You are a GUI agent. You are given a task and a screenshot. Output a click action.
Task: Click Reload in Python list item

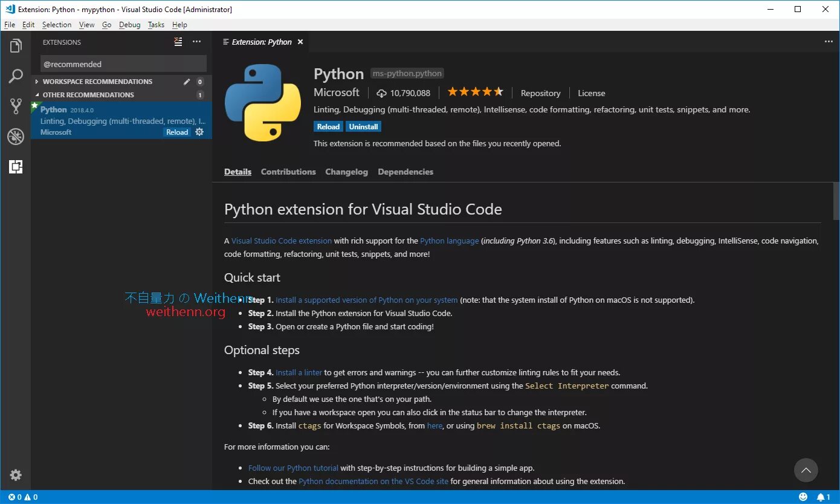pos(177,132)
